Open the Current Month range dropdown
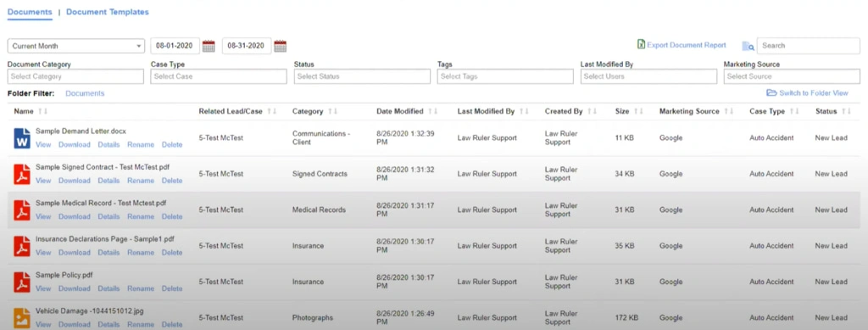The height and width of the screenshot is (330, 868). point(76,46)
